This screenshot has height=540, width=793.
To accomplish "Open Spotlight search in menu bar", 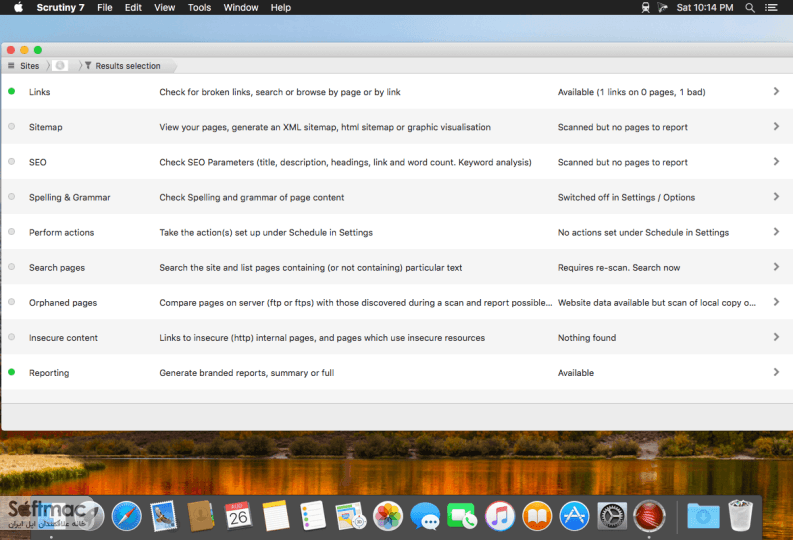I will tap(750, 8).
